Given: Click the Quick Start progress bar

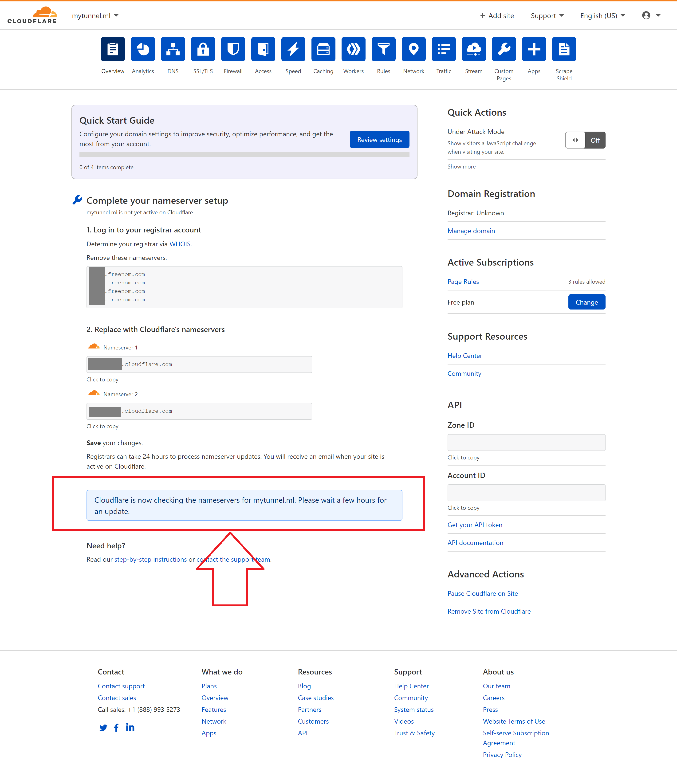Looking at the screenshot, I should (x=244, y=155).
